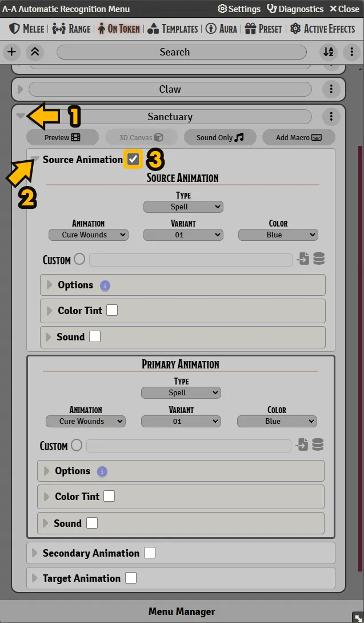Click Primary Animation custom path field
This screenshot has width=364, height=623.
[189, 446]
